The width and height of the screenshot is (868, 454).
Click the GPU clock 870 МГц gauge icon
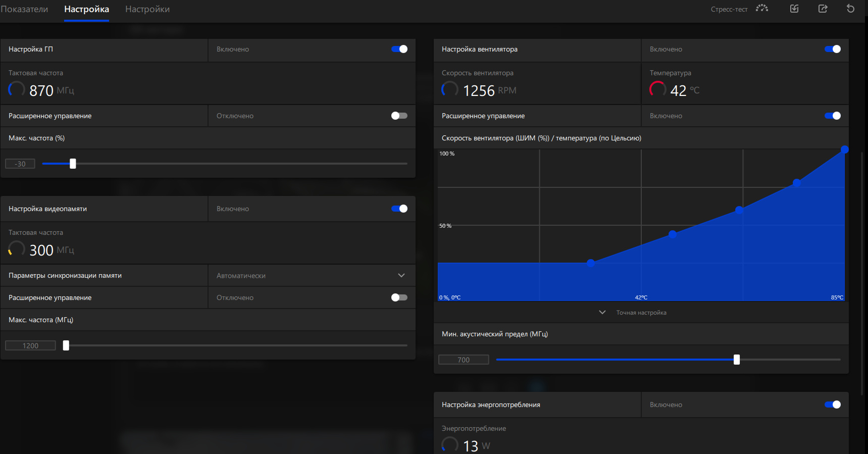[x=17, y=89]
